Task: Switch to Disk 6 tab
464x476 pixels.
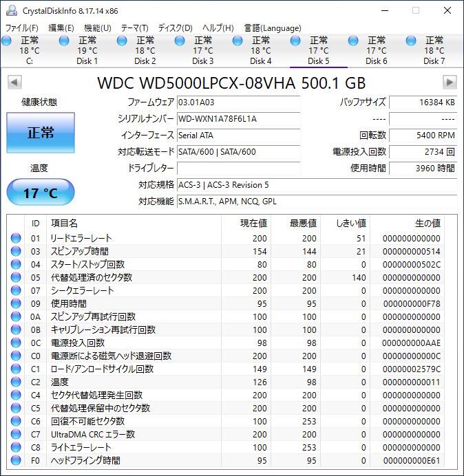Action: click(x=376, y=50)
